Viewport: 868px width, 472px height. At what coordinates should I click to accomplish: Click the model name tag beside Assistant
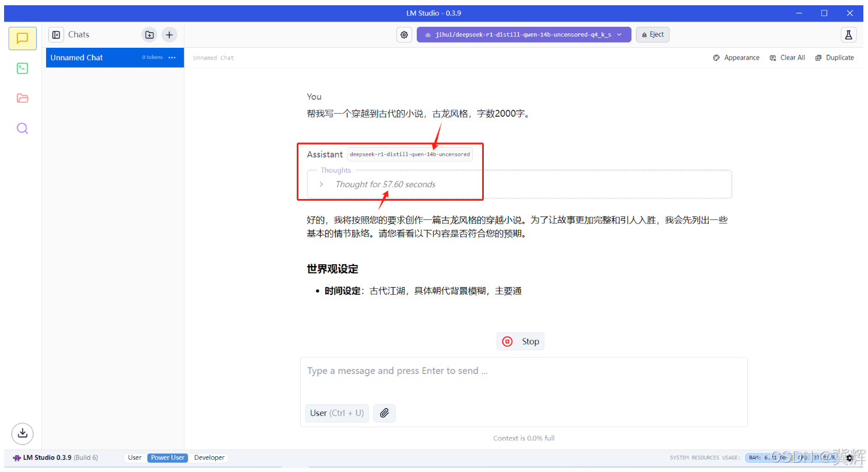coord(410,155)
